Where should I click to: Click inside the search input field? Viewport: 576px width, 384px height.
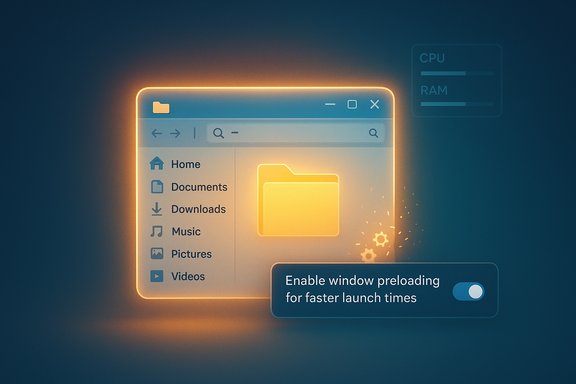point(296,133)
